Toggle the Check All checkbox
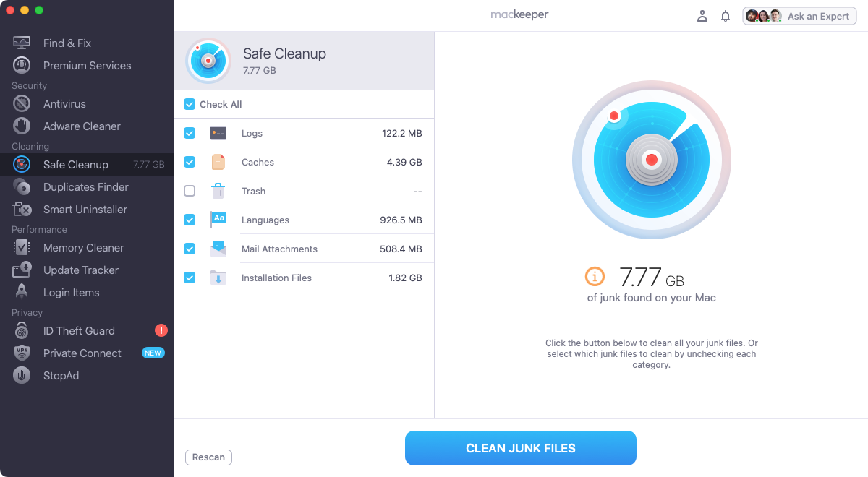Screen dimensions: 868x477 [190, 104]
